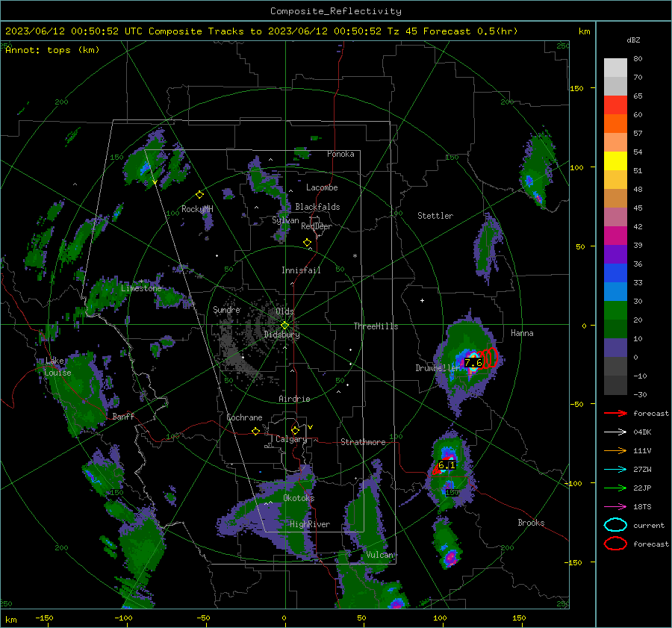This screenshot has width=672, height=628.
Task: Click the Lake Louise label
Action: [x=57, y=367]
